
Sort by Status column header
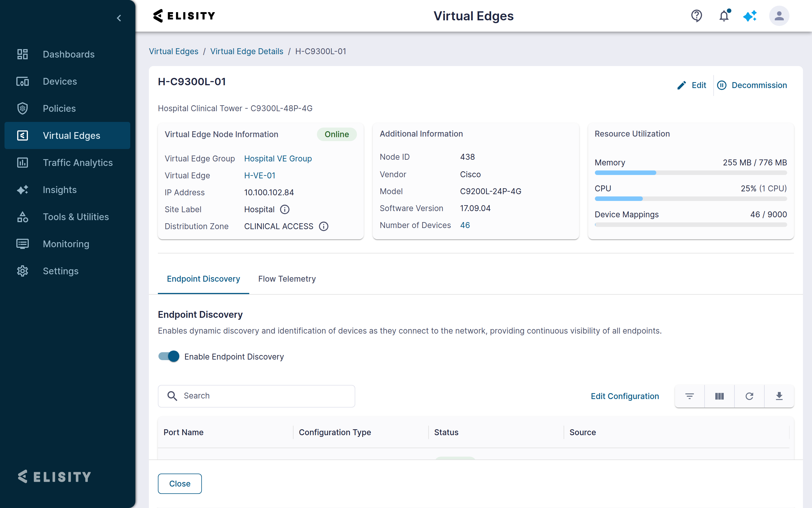coord(446,432)
